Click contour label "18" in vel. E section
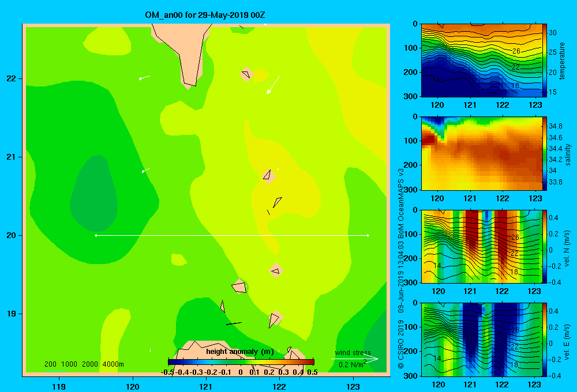Screen dimensions: 577x392 [x=515, y=365]
